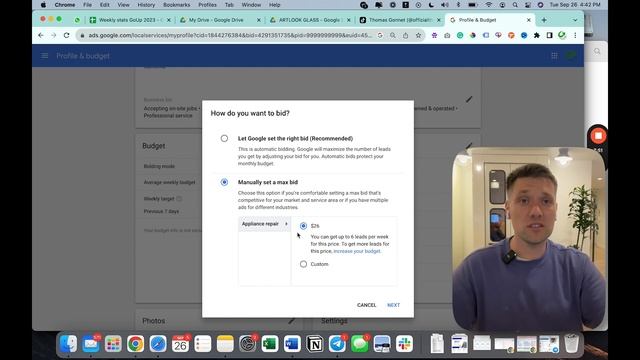
Task: Open a new browser tab
Action: point(544,20)
